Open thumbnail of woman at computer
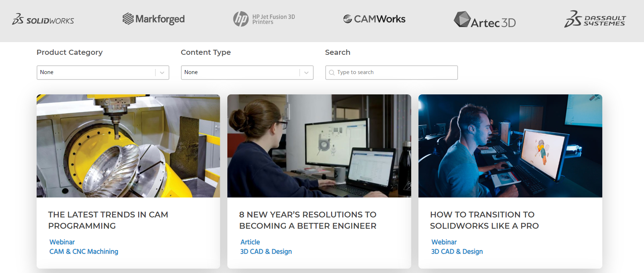Image resolution: width=644 pixels, height=273 pixels. (x=319, y=146)
